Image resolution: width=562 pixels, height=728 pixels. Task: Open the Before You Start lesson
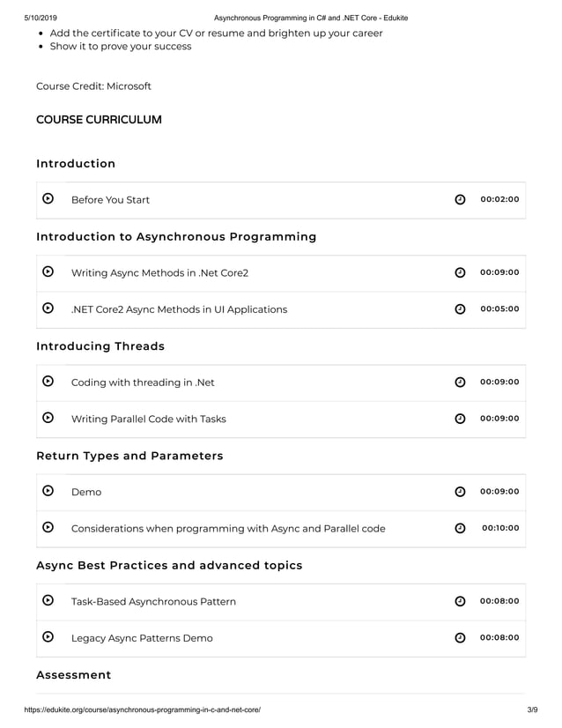(110, 200)
